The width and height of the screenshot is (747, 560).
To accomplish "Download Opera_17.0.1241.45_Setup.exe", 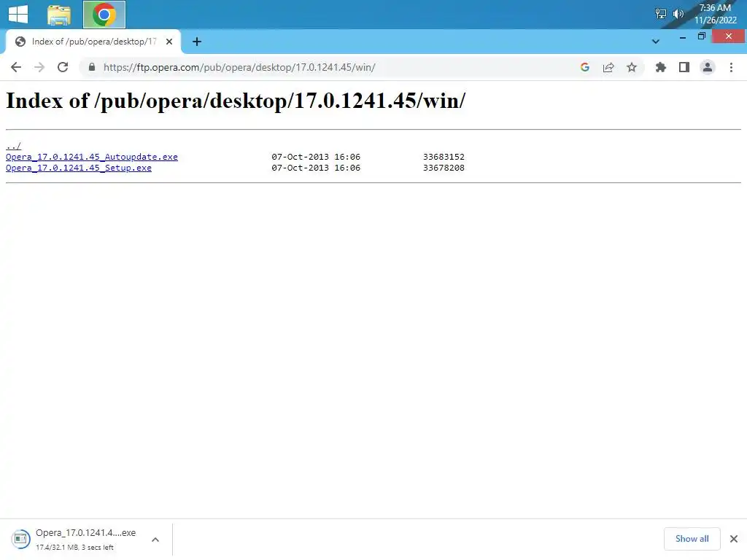I will (x=79, y=168).
